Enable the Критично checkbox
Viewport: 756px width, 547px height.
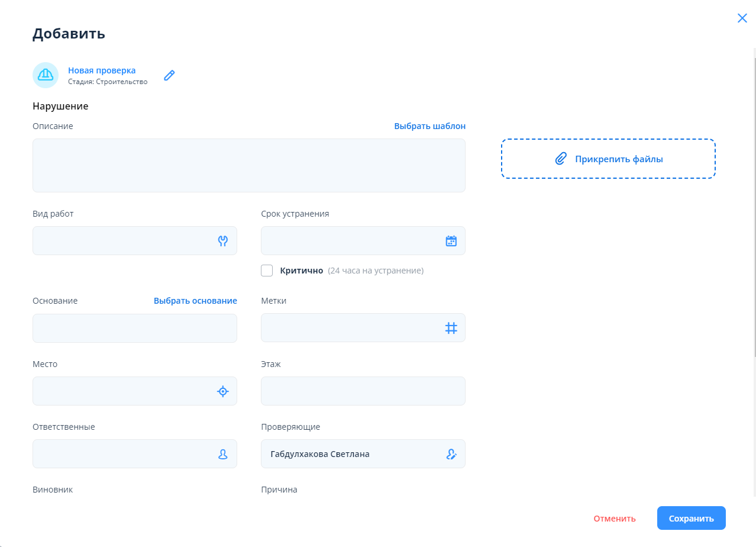click(x=267, y=271)
